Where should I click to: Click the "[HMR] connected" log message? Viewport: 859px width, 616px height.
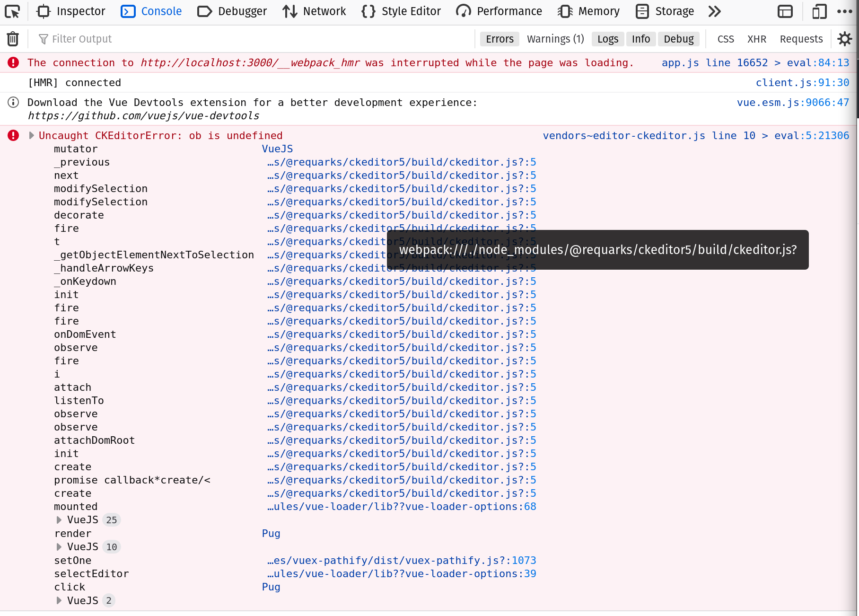[x=74, y=82]
